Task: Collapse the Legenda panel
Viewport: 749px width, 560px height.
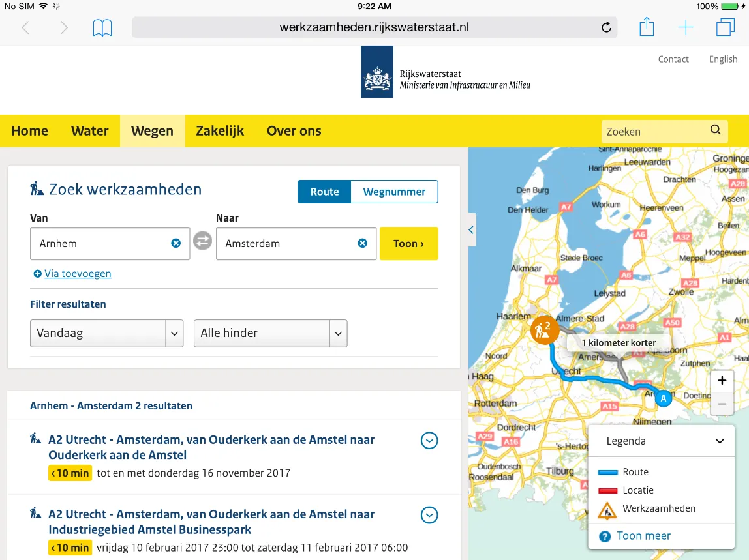Action: point(720,441)
